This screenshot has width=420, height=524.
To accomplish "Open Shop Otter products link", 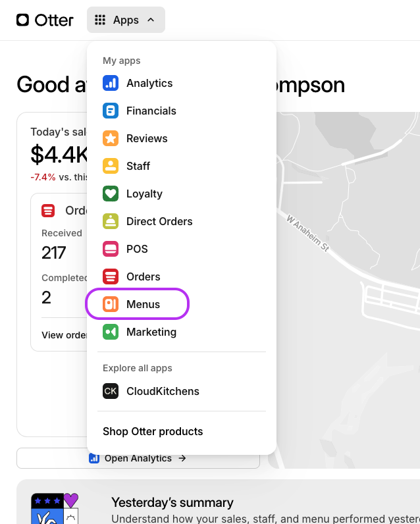I will point(153,431).
